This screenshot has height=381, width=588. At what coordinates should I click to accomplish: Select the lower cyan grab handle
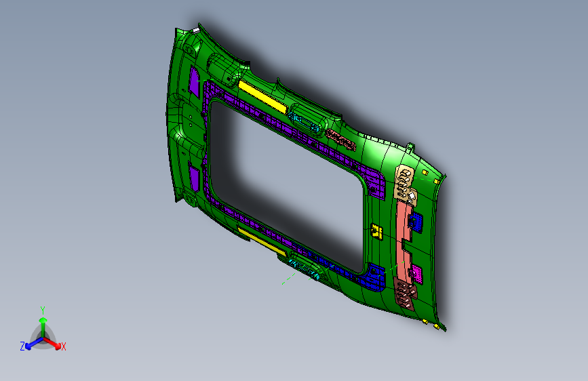tap(305, 270)
